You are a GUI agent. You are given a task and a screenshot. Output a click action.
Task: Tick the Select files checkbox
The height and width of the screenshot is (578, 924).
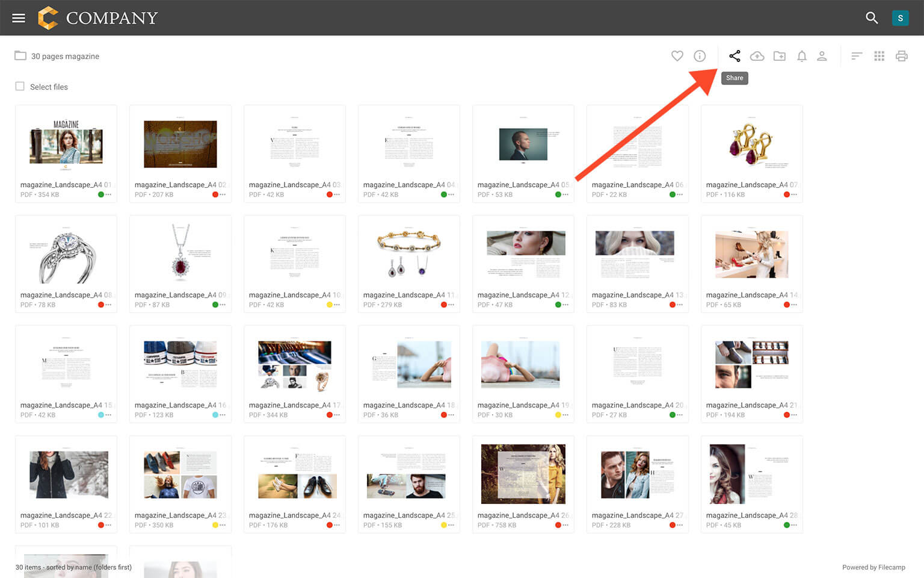20,87
